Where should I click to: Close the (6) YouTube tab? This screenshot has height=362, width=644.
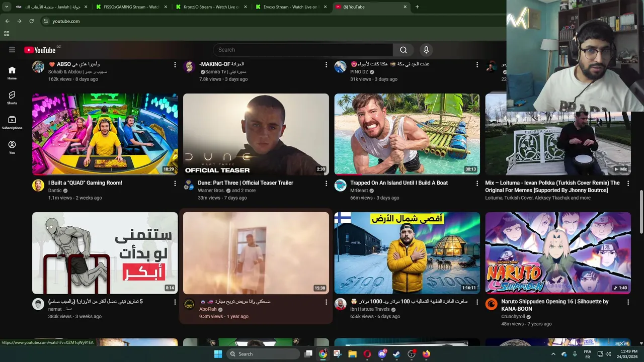(x=406, y=7)
